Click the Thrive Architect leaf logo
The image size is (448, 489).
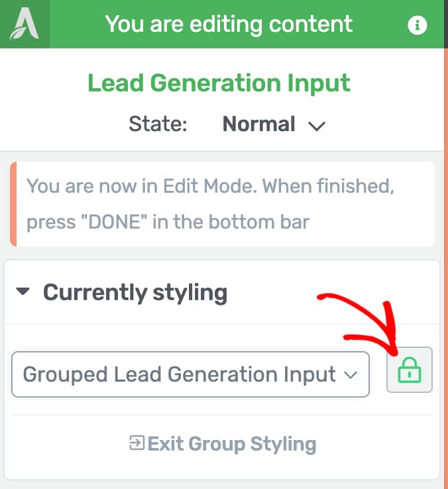(x=25, y=24)
